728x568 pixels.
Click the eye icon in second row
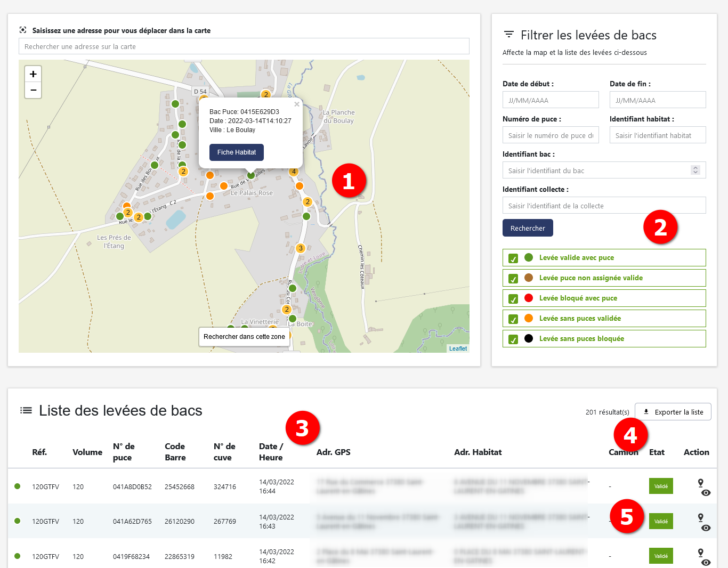[x=706, y=528]
